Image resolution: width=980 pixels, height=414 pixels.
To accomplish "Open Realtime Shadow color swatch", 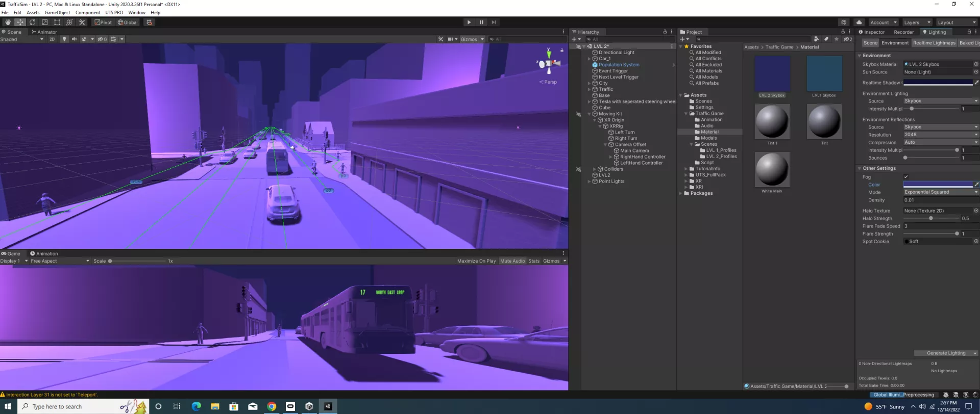I will pyautogui.click(x=938, y=83).
